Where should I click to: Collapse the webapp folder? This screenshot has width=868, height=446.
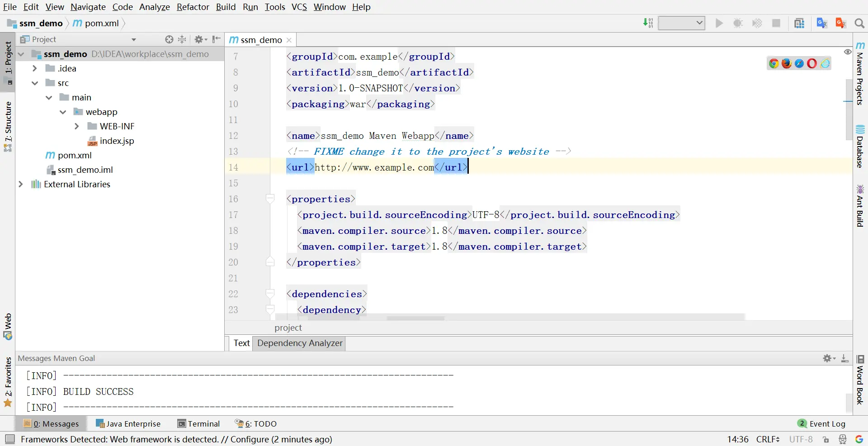63,112
